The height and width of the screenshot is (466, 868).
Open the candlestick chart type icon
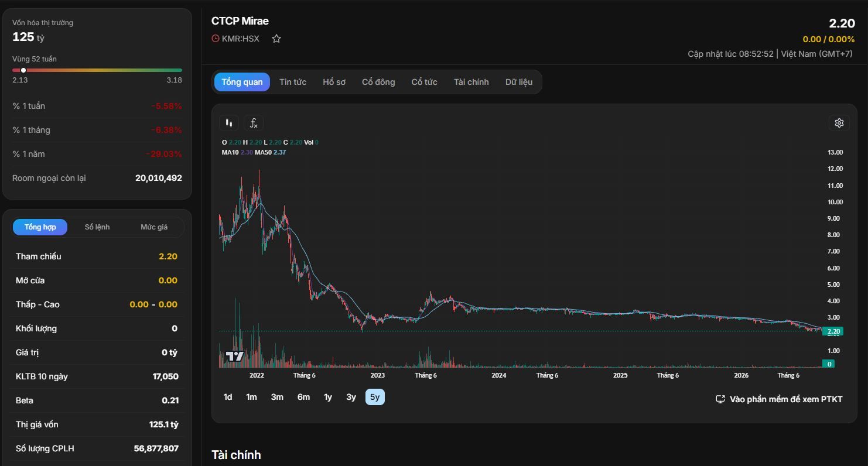[x=229, y=123]
